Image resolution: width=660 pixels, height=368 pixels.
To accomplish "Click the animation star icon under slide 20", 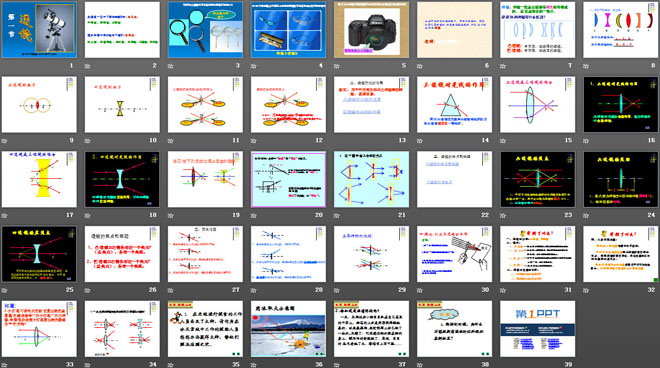I will pyautogui.click(x=254, y=216).
